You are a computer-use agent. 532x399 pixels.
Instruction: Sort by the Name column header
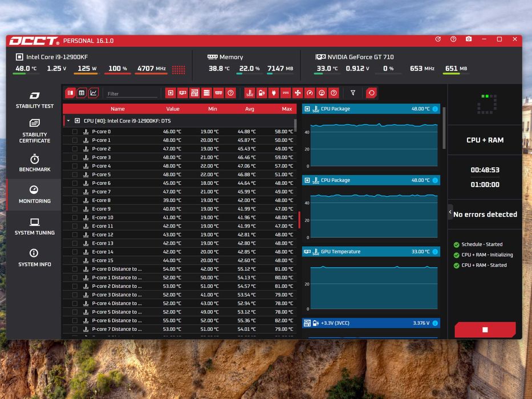[117, 109]
